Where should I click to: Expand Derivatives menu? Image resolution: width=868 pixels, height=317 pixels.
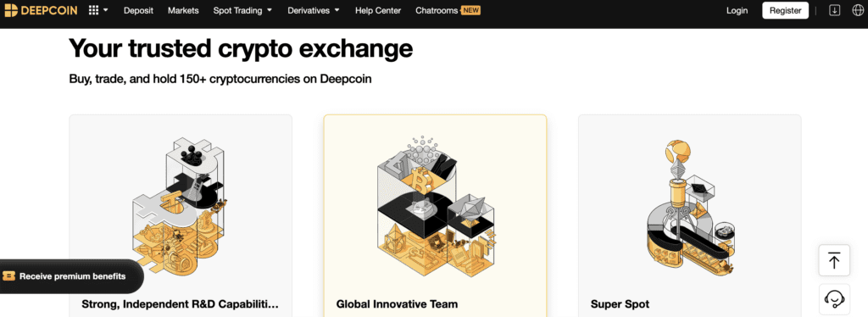tap(314, 10)
